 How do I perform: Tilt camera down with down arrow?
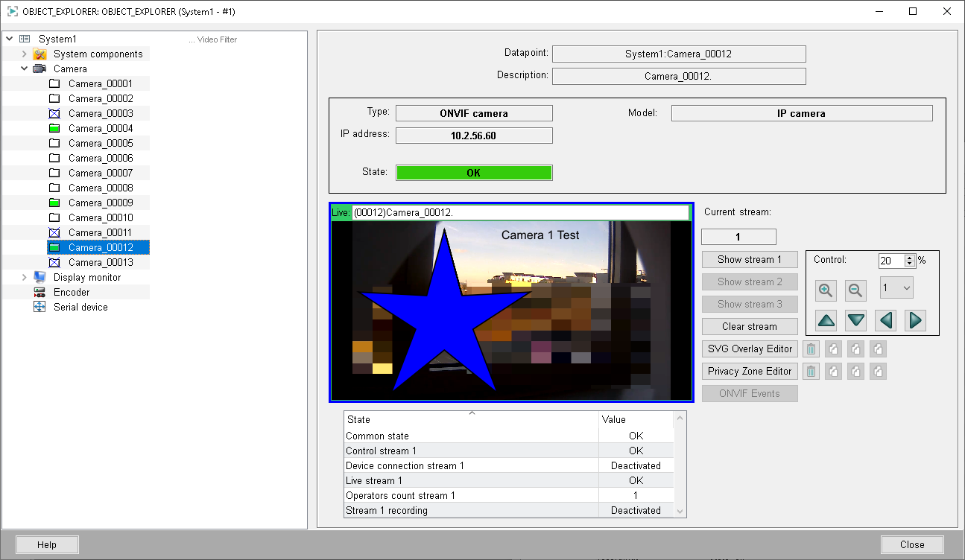[855, 321]
